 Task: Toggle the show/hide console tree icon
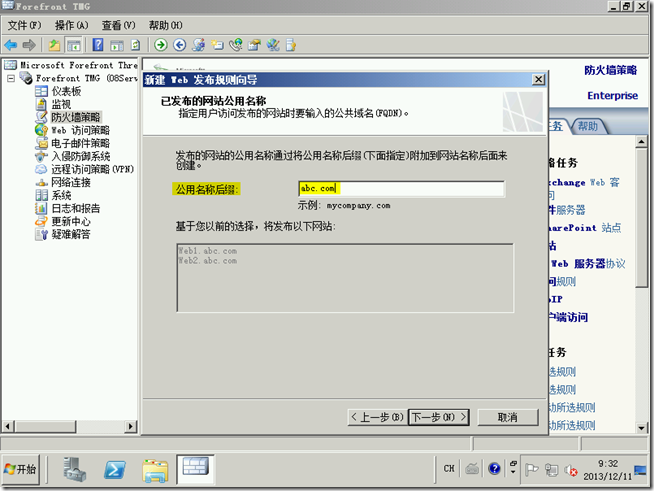pos(74,45)
